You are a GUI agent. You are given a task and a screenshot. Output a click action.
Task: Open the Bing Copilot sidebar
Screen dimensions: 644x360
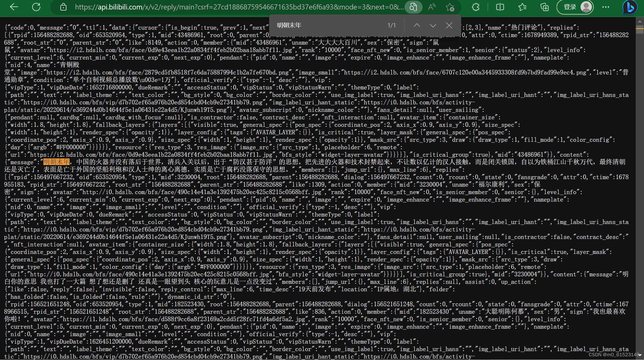pyautogui.click(x=630, y=7)
